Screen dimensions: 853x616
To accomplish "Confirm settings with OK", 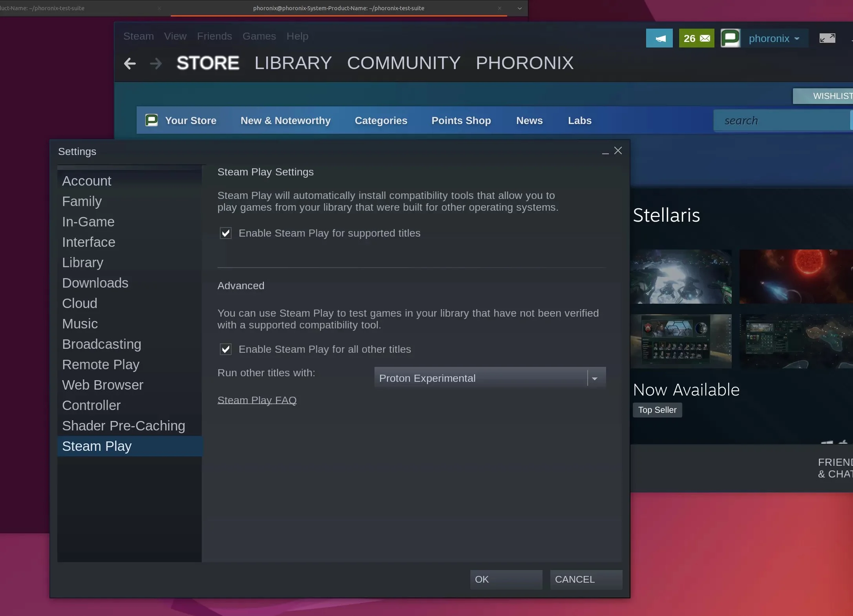I will tap(506, 579).
